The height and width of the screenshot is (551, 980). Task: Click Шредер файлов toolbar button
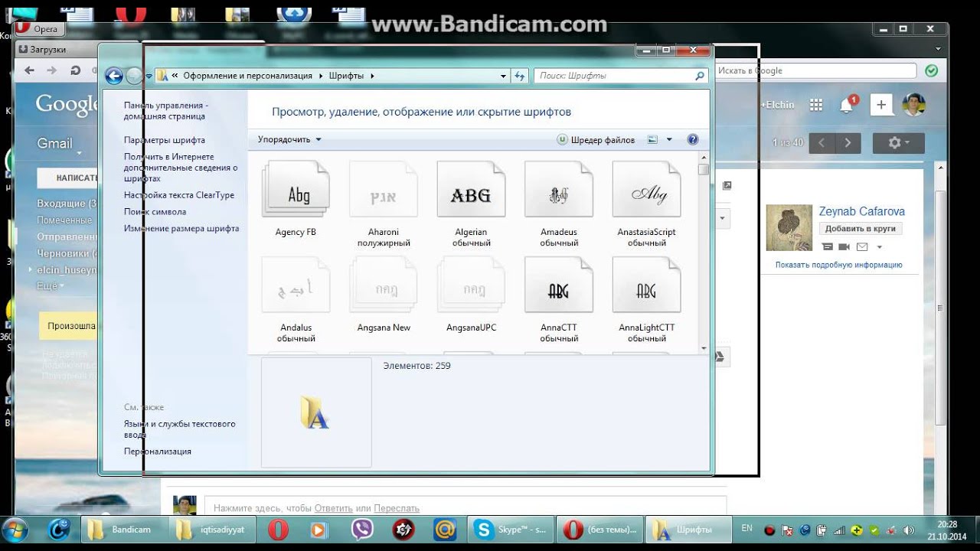(x=596, y=140)
